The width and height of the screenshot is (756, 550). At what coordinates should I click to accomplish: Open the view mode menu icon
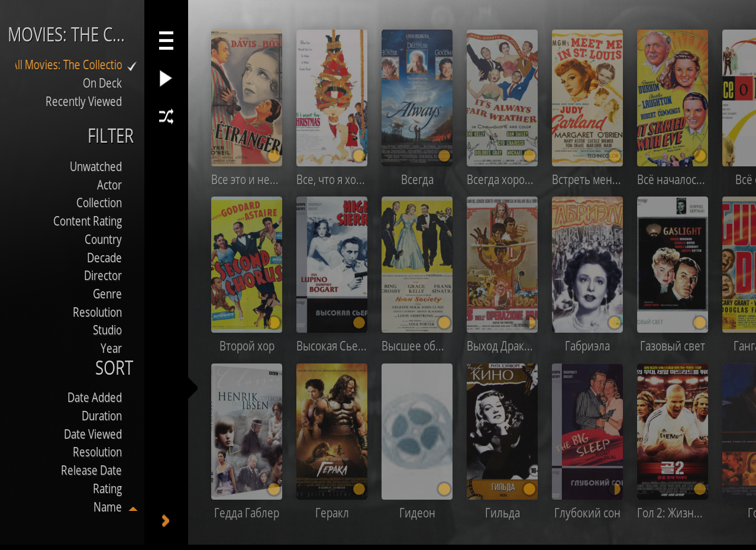tap(166, 40)
